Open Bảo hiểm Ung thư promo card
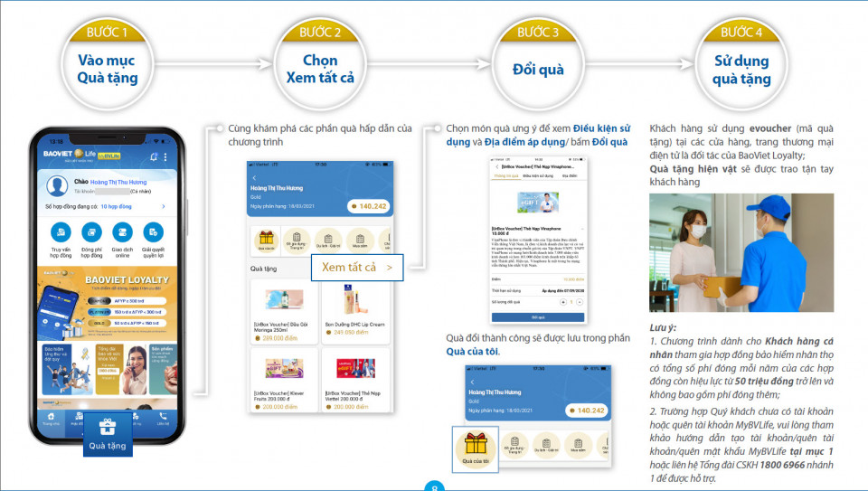This screenshot has height=491, width=868. click(66, 369)
